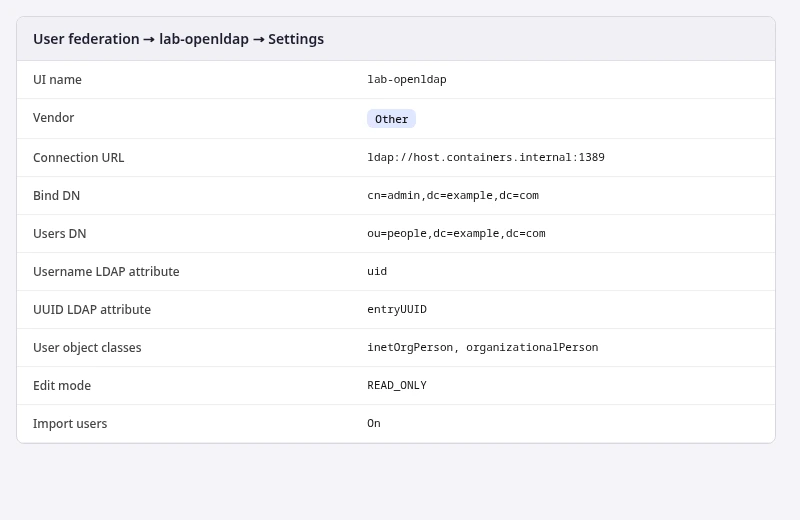Click the 'Username LDAP attribute' label
Screen dimensions: 800x520
[x=106, y=271]
